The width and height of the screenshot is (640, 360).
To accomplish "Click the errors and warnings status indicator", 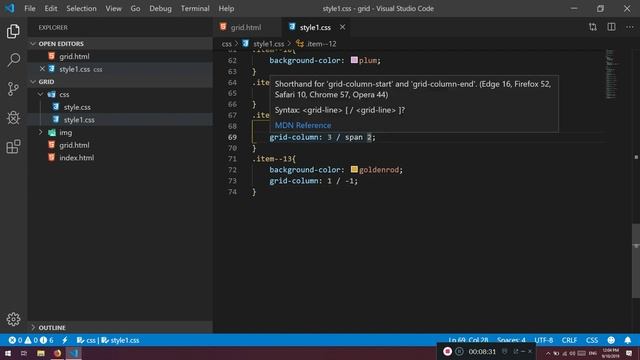I will pos(31,340).
